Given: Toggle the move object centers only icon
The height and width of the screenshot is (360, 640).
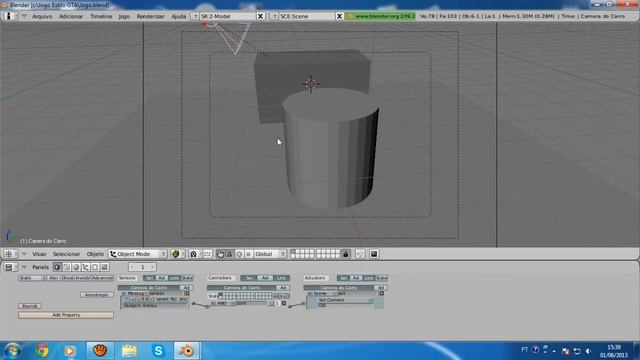Looking at the screenshot, I should (x=207, y=254).
